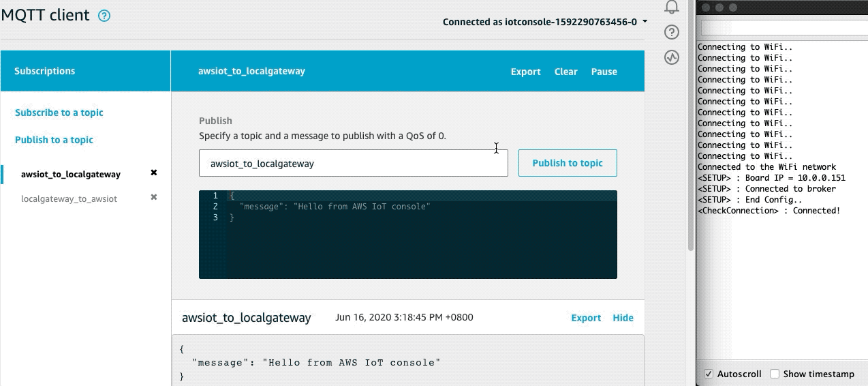Viewport: 868px width, 386px height.
Task: Pause the message stream
Action: click(604, 72)
